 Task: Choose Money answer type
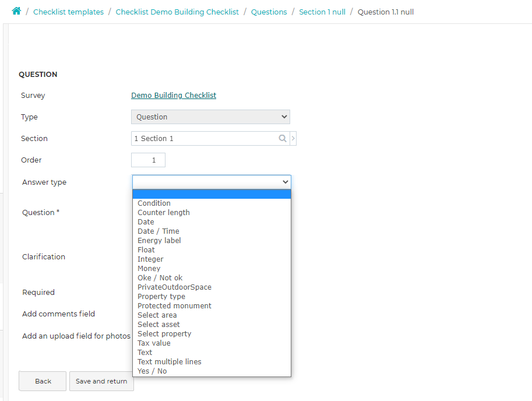(x=212, y=268)
